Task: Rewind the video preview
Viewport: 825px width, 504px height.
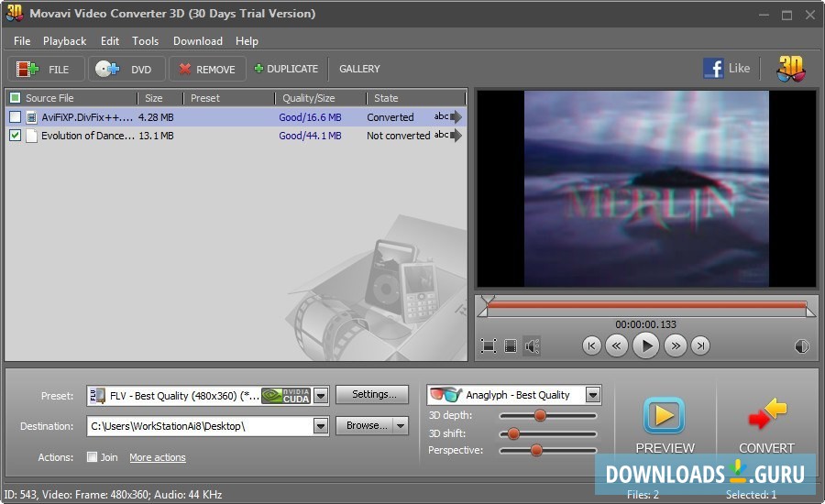Action: coord(616,345)
